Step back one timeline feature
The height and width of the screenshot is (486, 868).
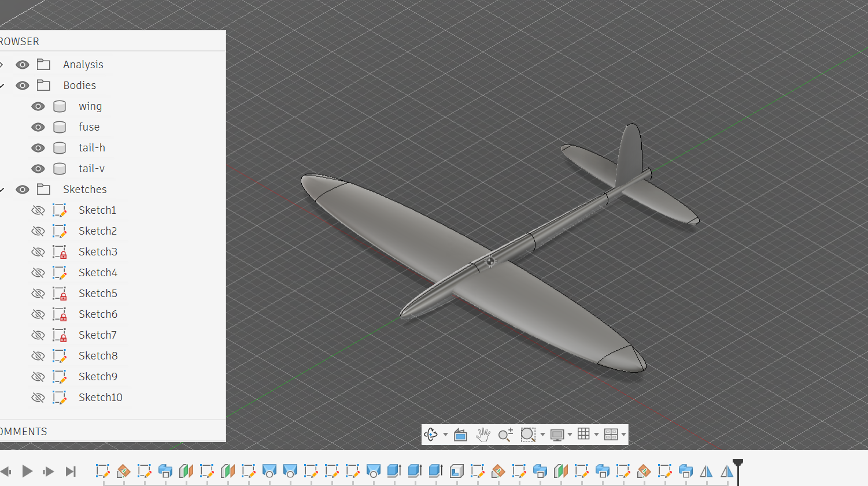tap(6, 472)
